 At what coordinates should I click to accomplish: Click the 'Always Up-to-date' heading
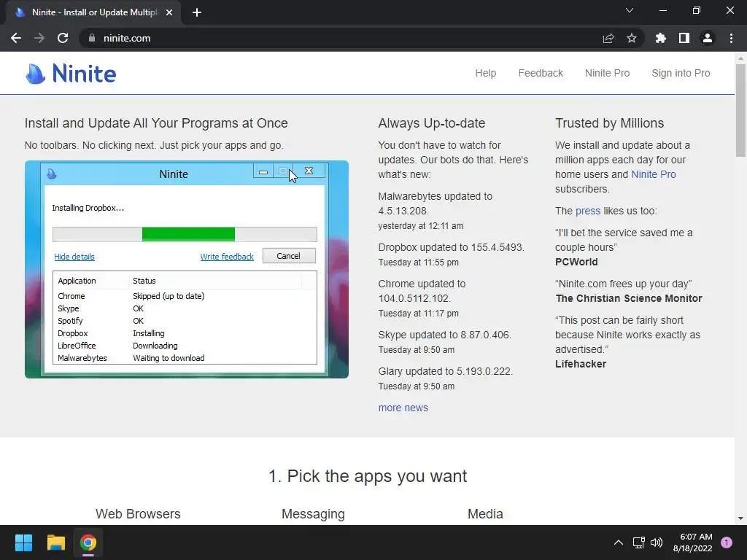(x=432, y=122)
